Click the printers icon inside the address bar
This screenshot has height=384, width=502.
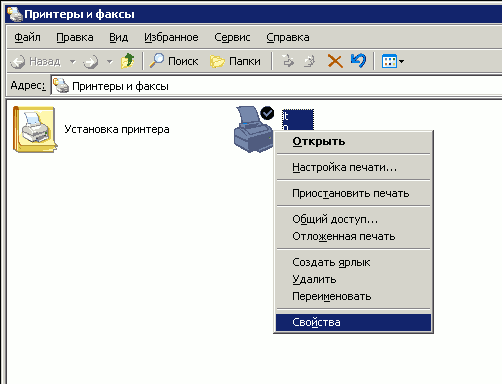61,85
